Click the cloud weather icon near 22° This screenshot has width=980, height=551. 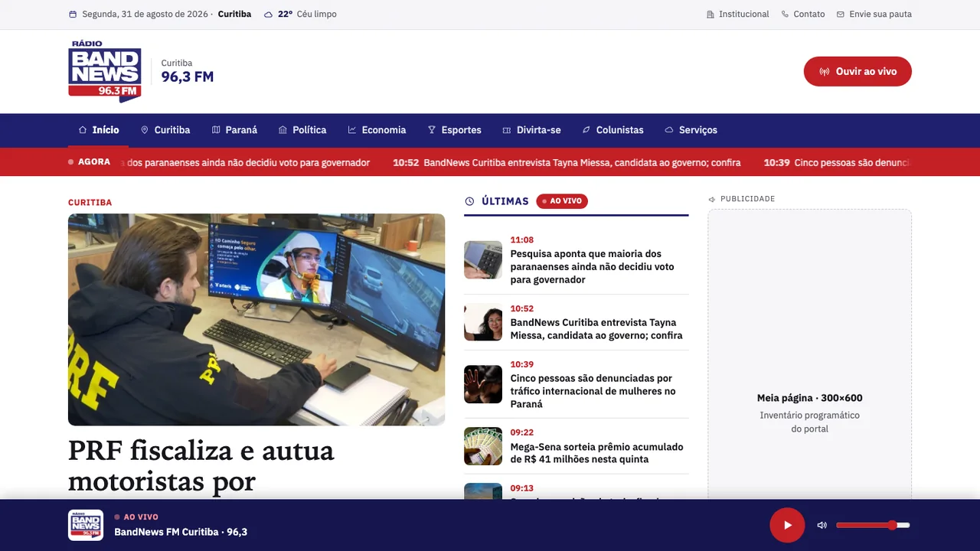tap(268, 15)
